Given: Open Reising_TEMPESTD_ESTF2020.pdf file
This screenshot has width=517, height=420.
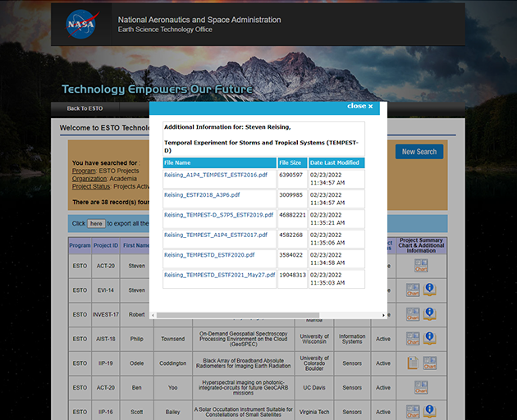Looking at the screenshot, I should (209, 255).
